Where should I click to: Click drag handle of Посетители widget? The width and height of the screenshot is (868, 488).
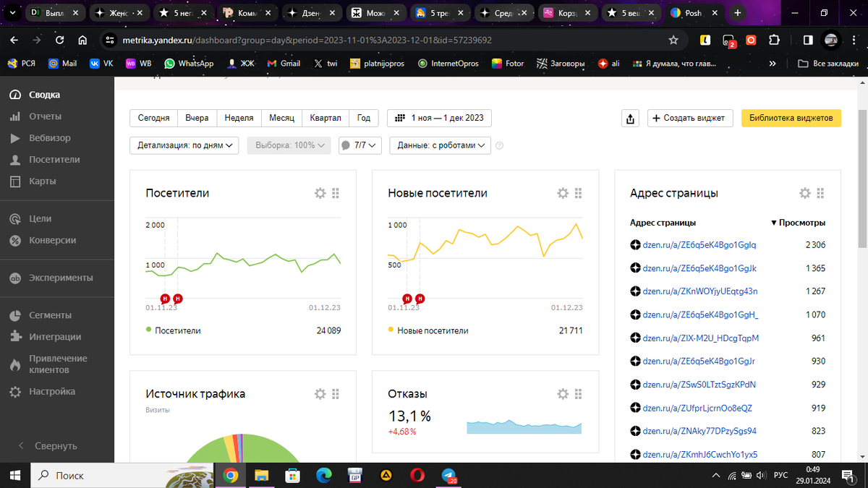pos(336,193)
